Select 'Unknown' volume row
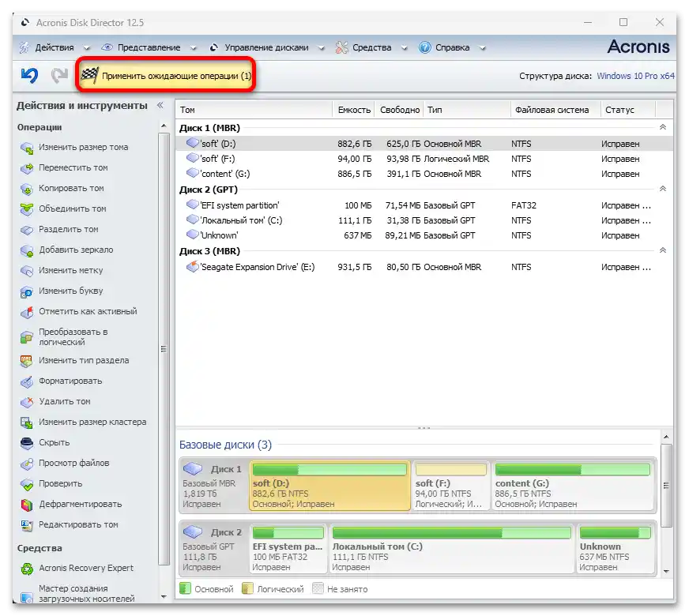 pyautogui.click(x=424, y=235)
